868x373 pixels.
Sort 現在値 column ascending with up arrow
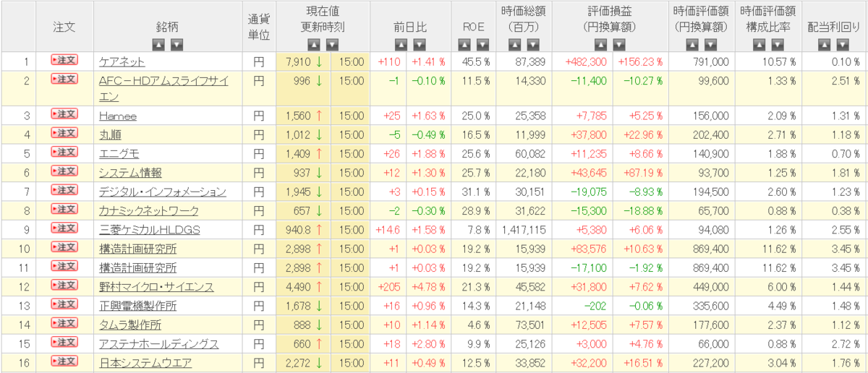315,44
